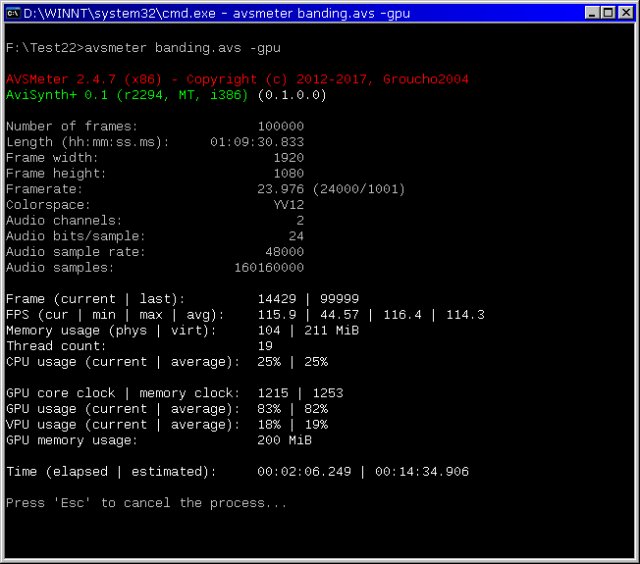Click the 'Colorspace:' label
The width and height of the screenshot is (640, 564).
[x=48, y=205]
